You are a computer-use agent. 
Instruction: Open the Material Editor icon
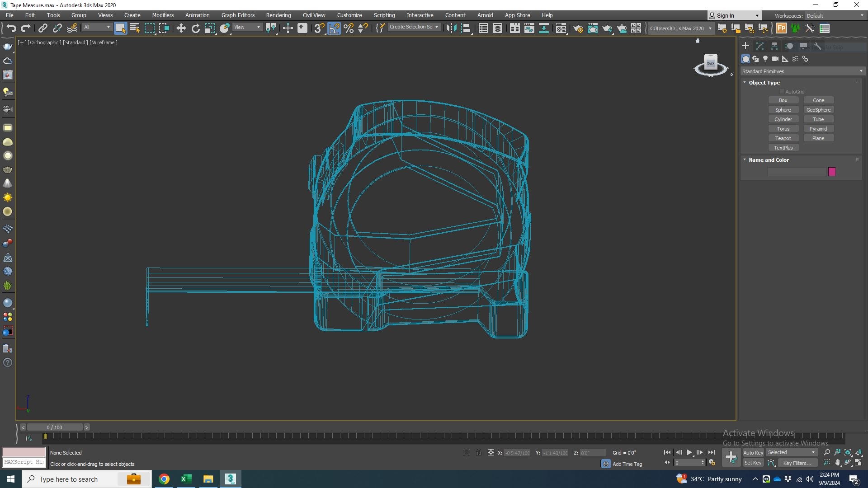pyautogui.click(x=561, y=28)
